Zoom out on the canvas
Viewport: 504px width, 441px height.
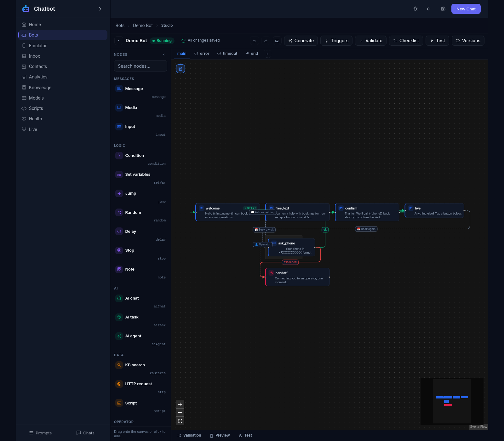[180, 413]
